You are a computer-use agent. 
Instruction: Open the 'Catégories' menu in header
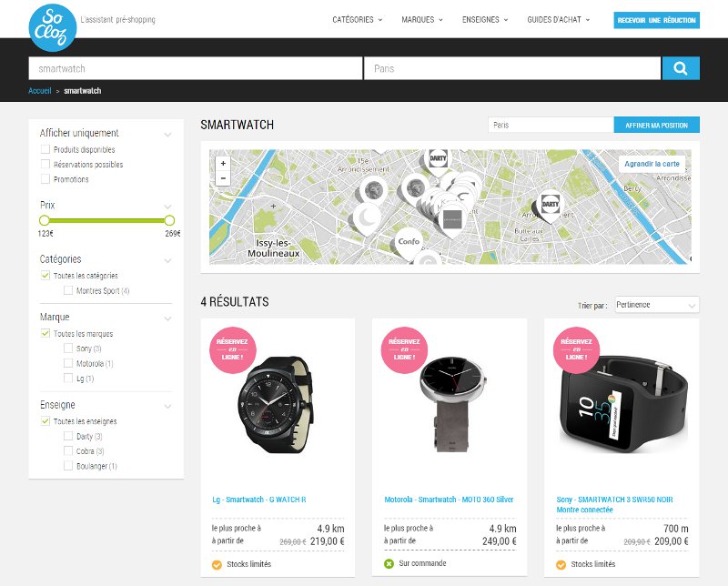click(x=357, y=20)
